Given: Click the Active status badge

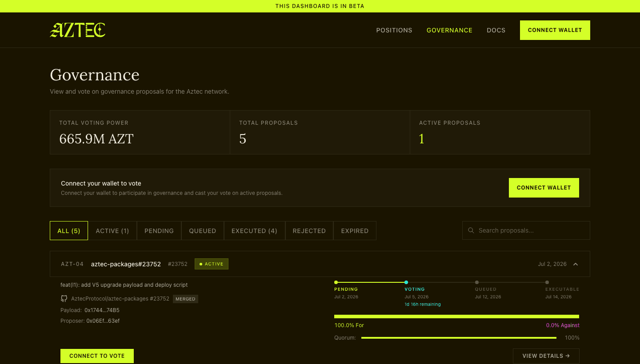Looking at the screenshot, I should (212, 264).
